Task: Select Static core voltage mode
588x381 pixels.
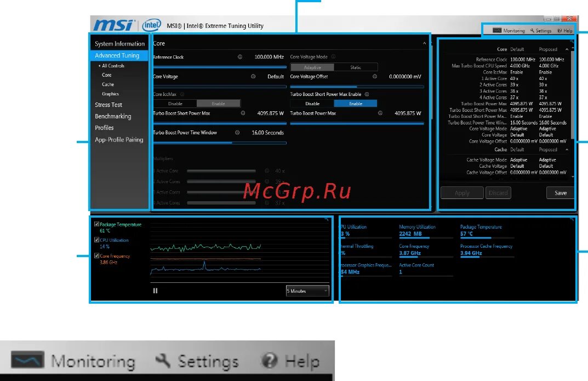Action: [356, 67]
